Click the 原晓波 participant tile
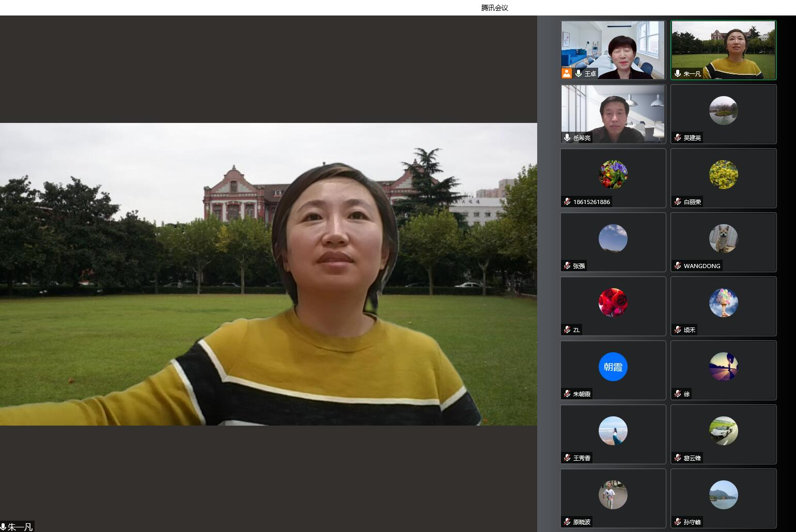 613,498
